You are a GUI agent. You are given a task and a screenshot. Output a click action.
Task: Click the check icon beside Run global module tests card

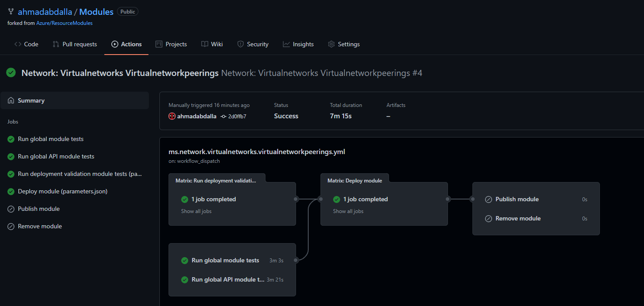(185, 260)
